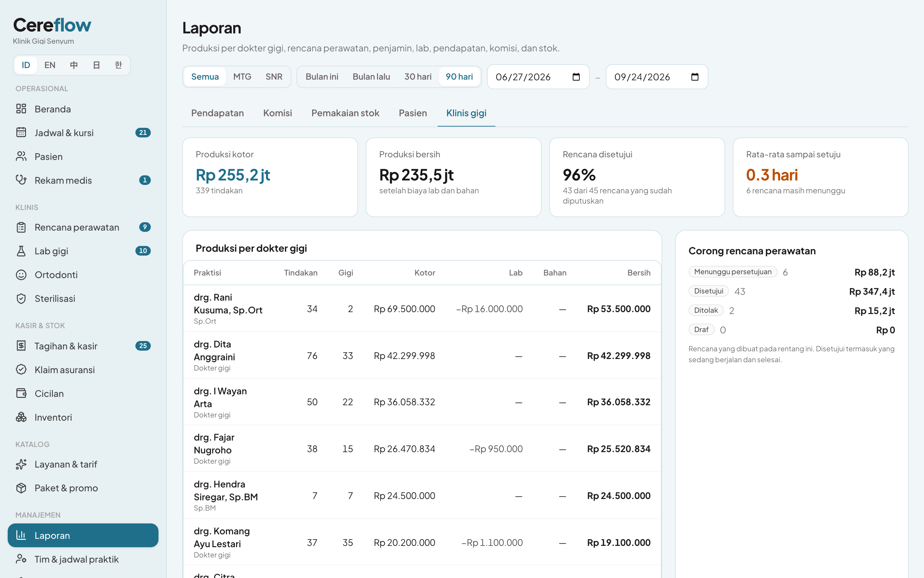
Task: Select 90 hari period
Action: coord(459,76)
